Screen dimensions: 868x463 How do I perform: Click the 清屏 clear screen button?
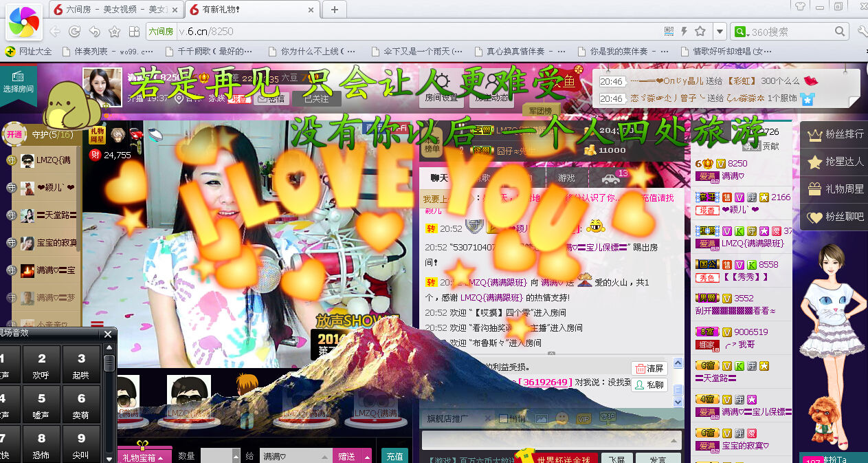pos(650,369)
